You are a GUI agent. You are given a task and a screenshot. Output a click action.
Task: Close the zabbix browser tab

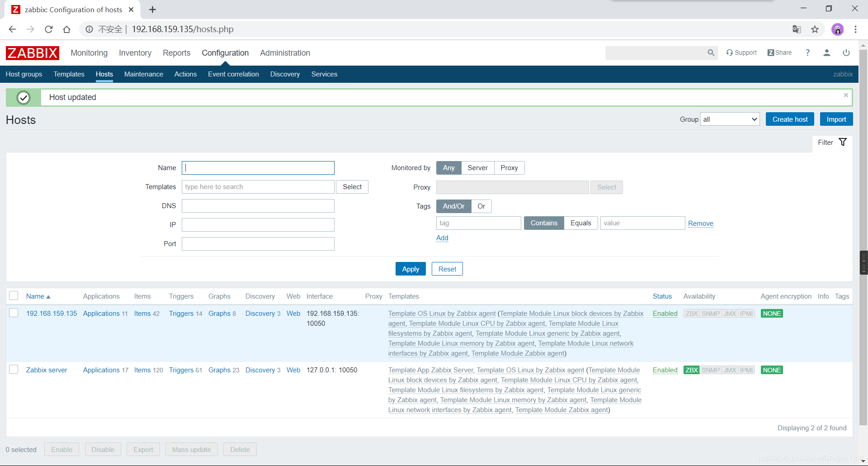[131, 10]
